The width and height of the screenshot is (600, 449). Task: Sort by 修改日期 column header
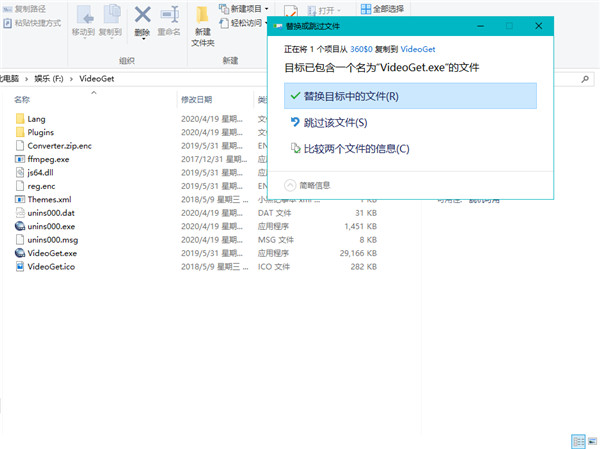pyautogui.click(x=196, y=100)
